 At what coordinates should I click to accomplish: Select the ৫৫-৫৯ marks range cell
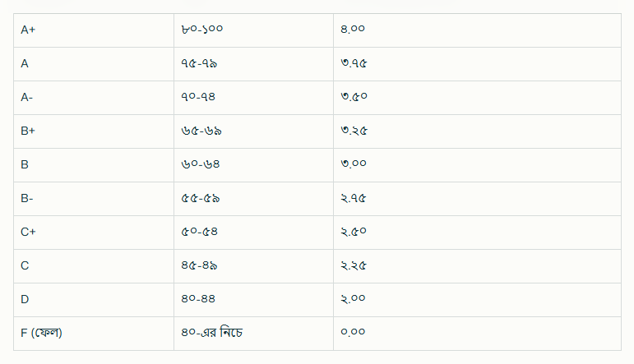(x=200, y=198)
